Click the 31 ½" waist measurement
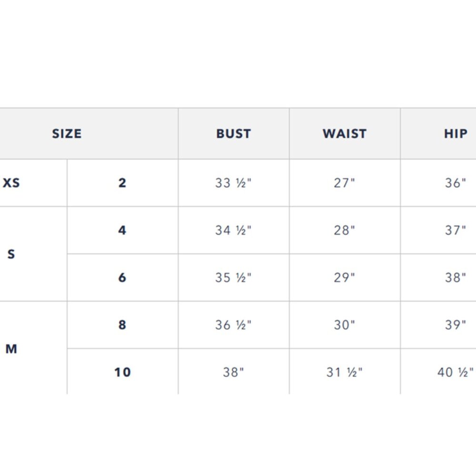The height and width of the screenshot is (476, 476). click(345, 372)
